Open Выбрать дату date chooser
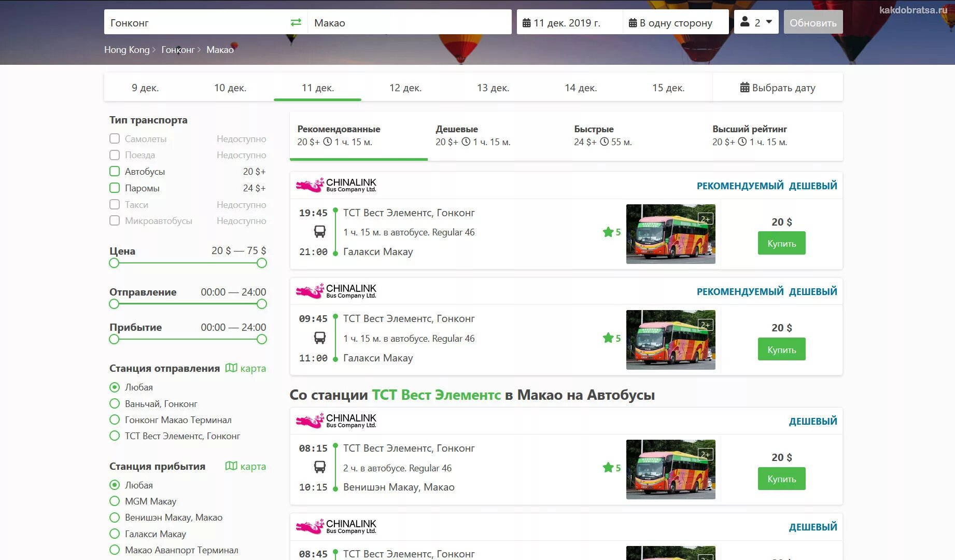Viewport: 955px width, 560px height. click(778, 87)
